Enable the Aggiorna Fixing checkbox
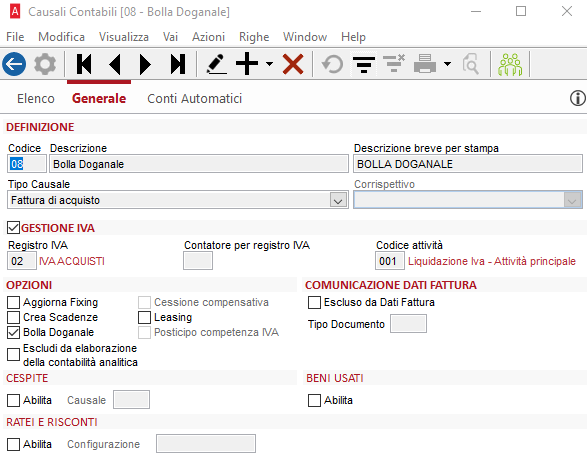Viewport: 587px width, 458px height. pyautogui.click(x=13, y=302)
